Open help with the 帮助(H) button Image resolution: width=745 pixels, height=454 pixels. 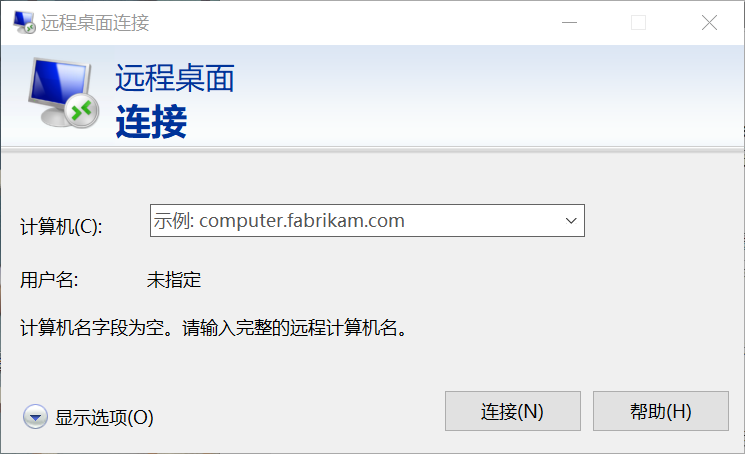[660, 411]
